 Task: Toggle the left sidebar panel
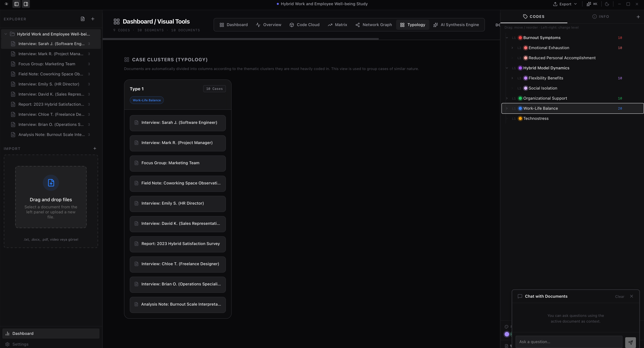click(16, 4)
